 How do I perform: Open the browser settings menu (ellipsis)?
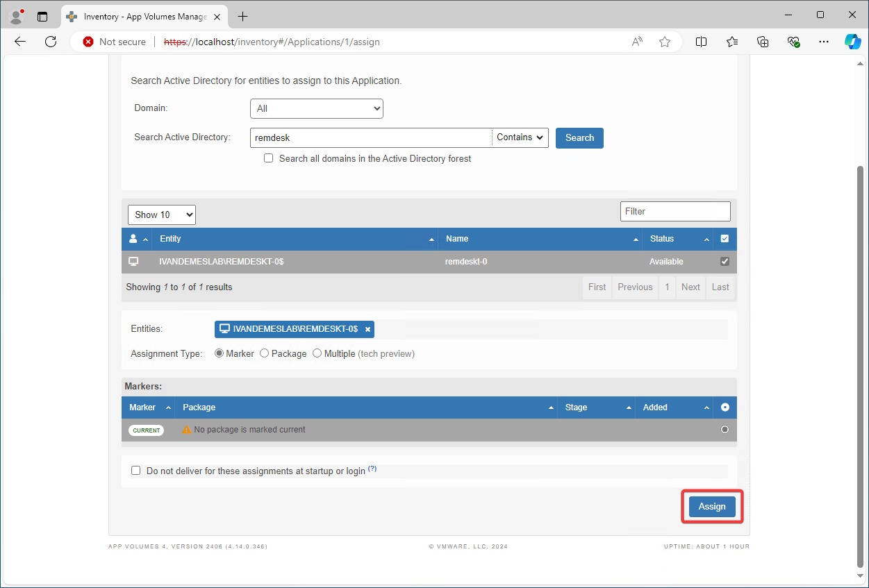(824, 42)
